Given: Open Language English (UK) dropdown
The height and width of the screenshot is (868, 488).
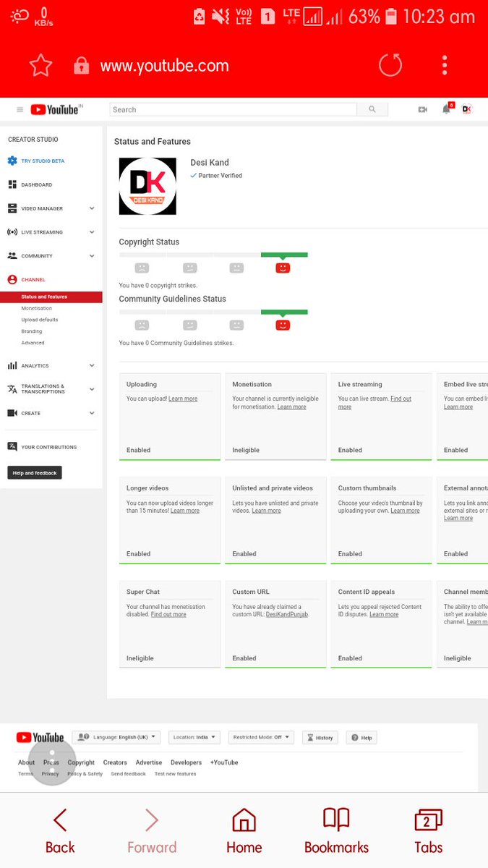Looking at the screenshot, I should click(x=116, y=737).
